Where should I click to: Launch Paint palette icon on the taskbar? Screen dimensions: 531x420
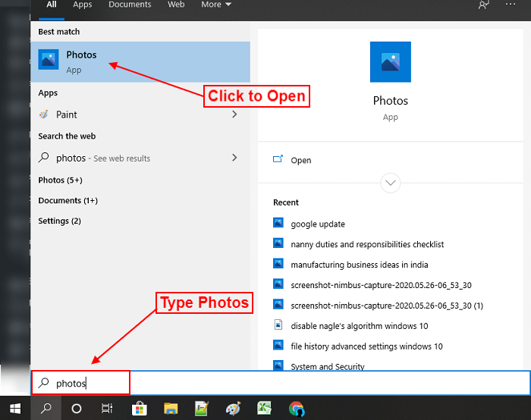coord(234,409)
